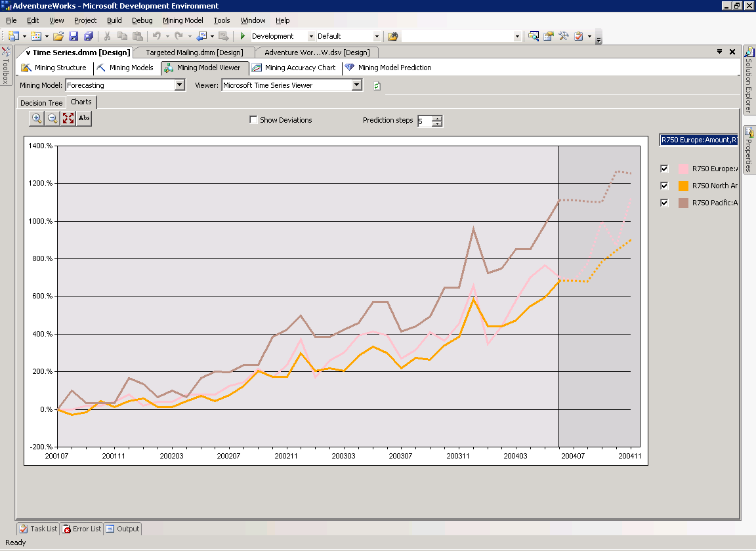756x551 pixels.
Task: Open the Toolbox side panel
Action: 6,66
